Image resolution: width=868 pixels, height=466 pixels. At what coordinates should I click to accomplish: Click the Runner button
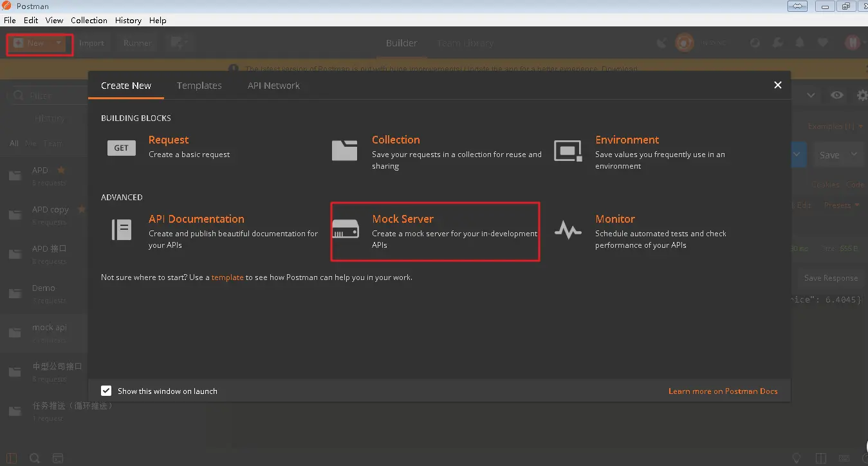138,43
